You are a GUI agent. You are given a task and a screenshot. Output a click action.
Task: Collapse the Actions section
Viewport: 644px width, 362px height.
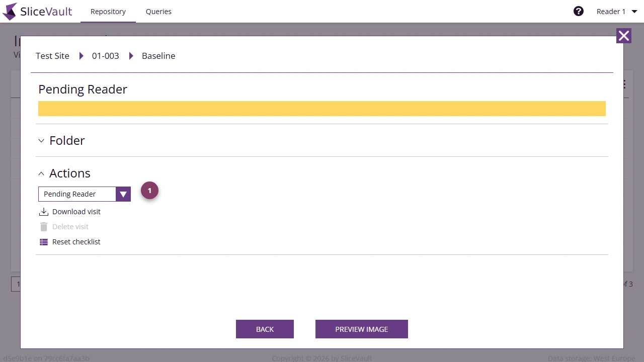[x=41, y=173]
